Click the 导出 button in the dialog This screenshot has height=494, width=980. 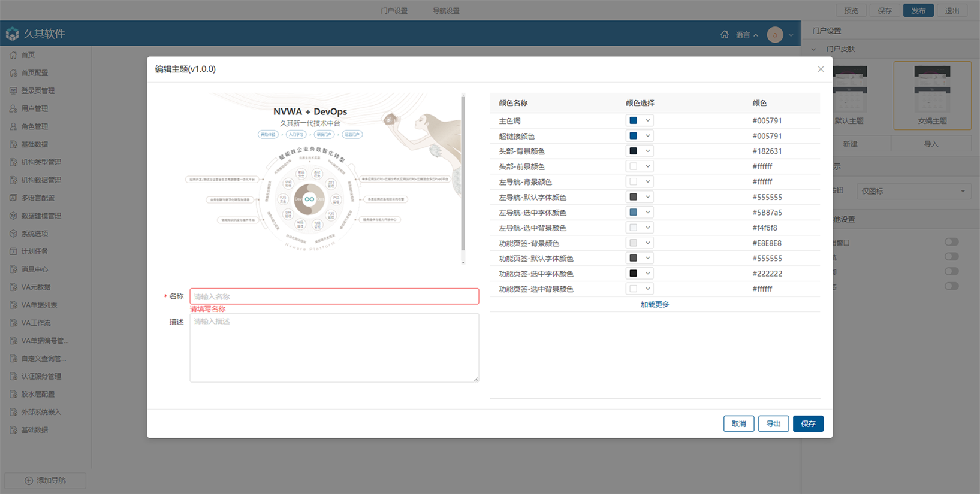[773, 424]
